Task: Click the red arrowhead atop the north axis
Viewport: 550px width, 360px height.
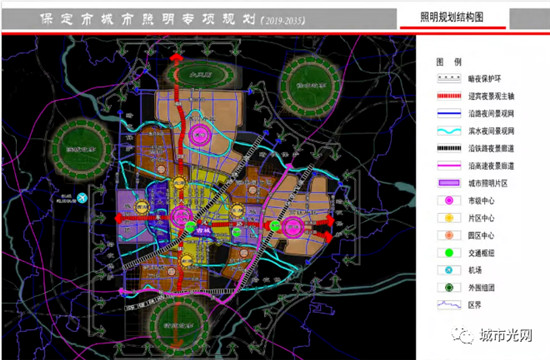Action: tap(176, 58)
